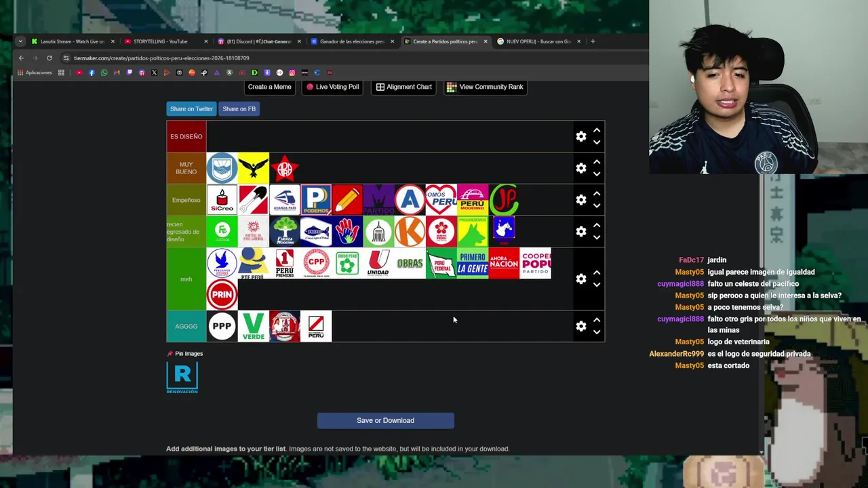Select the green JP logo
This screenshot has width=868, height=488.
(503, 200)
